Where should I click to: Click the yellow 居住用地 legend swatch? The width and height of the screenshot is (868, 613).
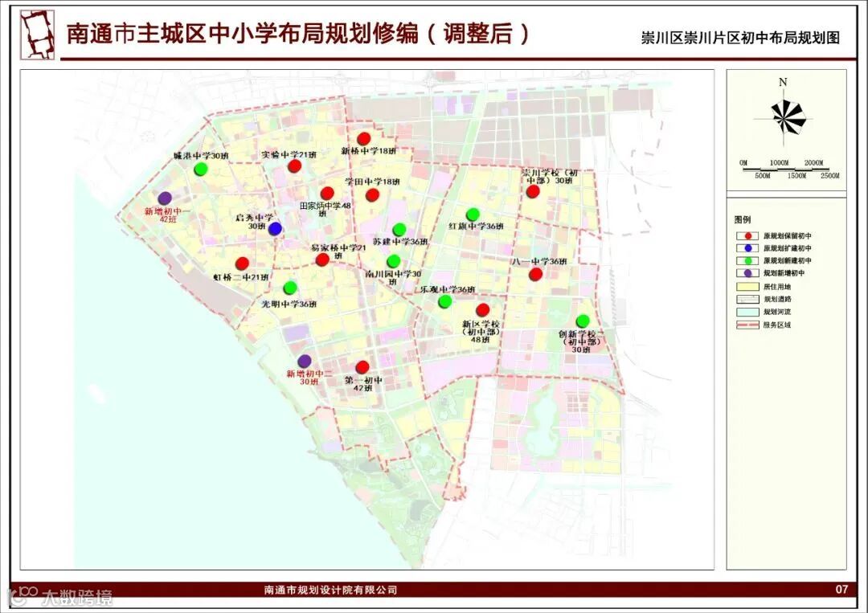coord(747,287)
